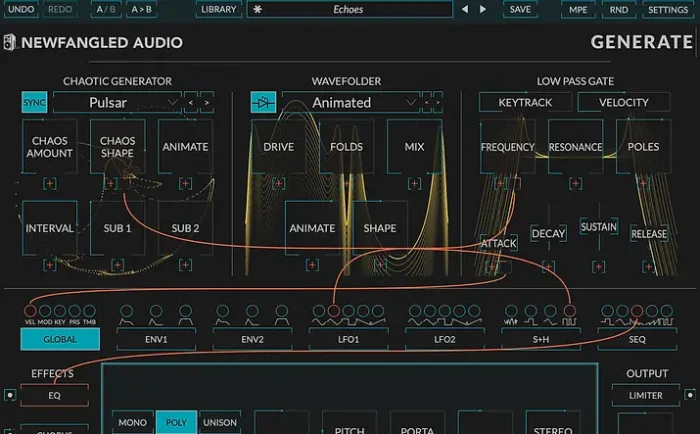Click plus icon below Poles control
The width and height of the screenshot is (700, 434).
click(643, 182)
